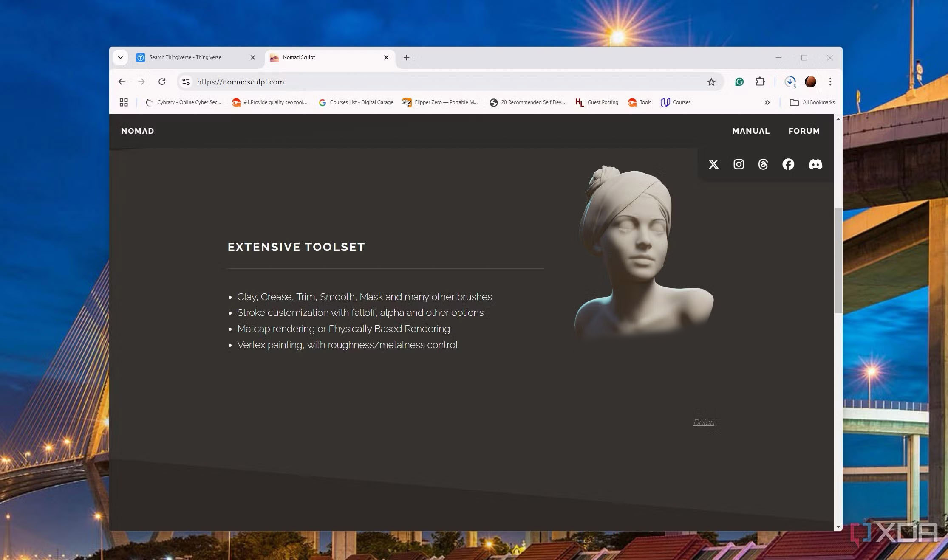The width and height of the screenshot is (948, 560).
Task: Open the All Bookmarks folder
Action: [812, 102]
